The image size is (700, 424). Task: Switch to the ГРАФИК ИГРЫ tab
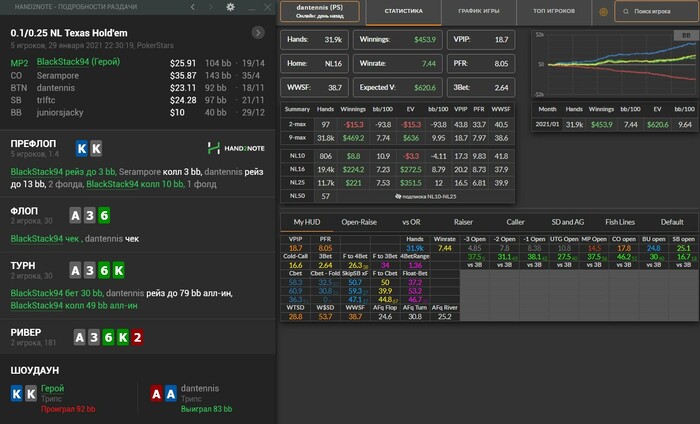(479, 11)
